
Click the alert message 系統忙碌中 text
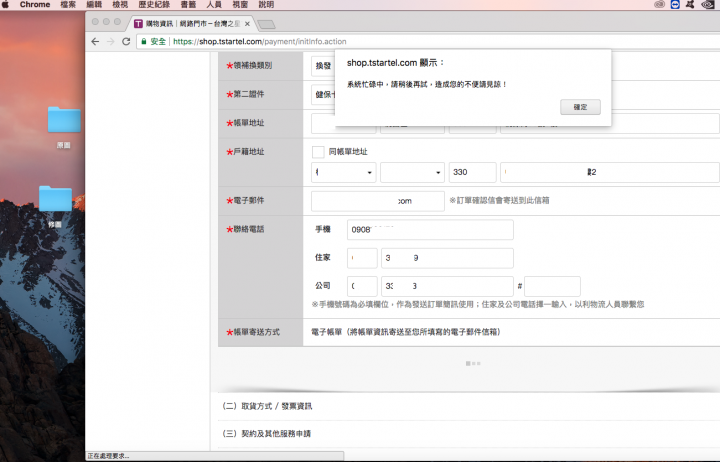427,85
